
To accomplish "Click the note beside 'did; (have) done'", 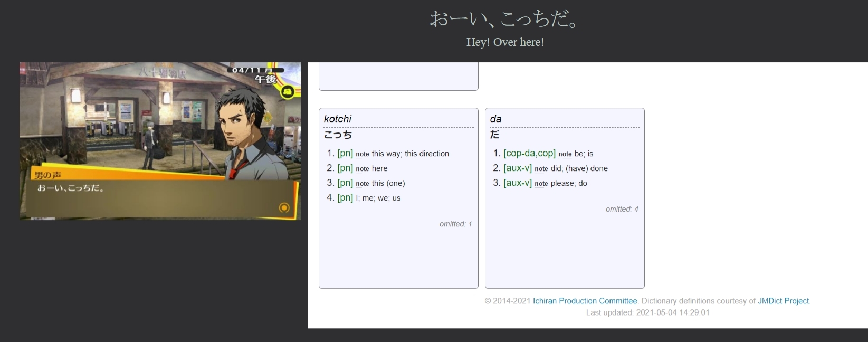I will (541, 169).
